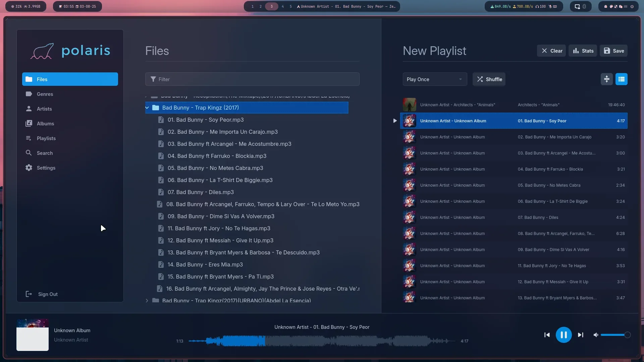Click the file icon of 01. Soy Peor.mp3
644x362 pixels.
pyautogui.click(x=161, y=120)
